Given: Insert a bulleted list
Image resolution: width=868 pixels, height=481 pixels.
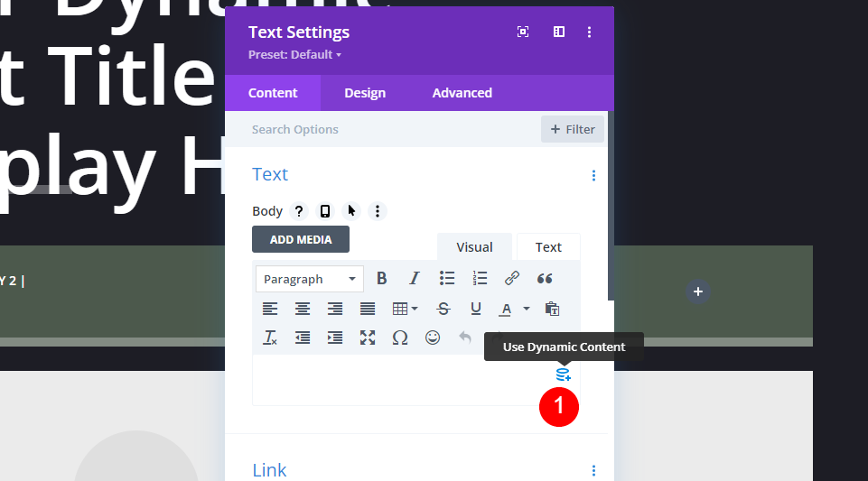Looking at the screenshot, I should [447, 278].
